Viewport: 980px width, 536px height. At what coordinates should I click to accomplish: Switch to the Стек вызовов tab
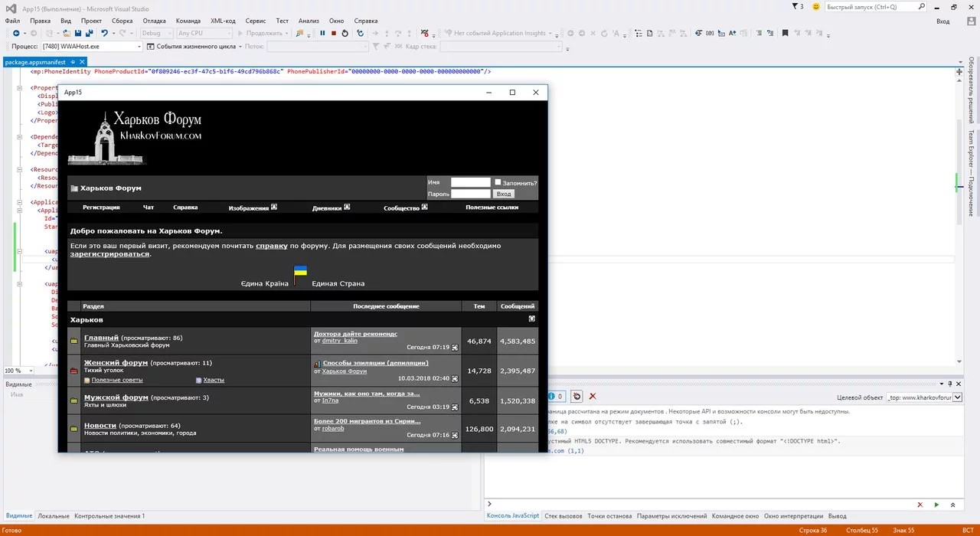click(x=563, y=516)
